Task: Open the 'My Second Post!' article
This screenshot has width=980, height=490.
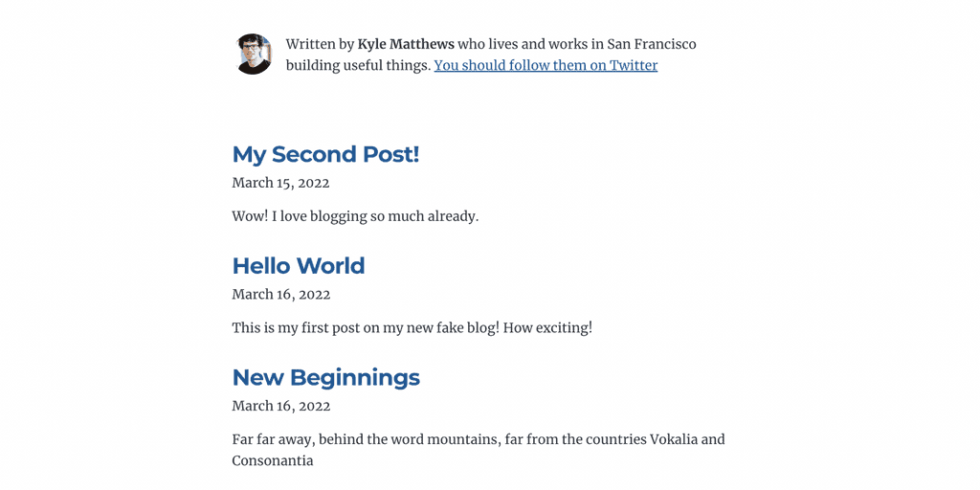Action: [x=325, y=154]
